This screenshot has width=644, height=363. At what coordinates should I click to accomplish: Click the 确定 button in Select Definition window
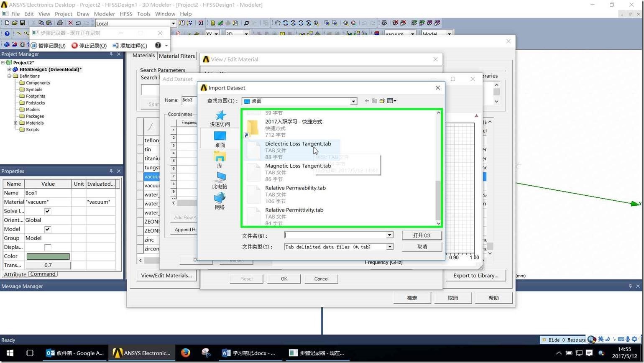click(x=412, y=298)
